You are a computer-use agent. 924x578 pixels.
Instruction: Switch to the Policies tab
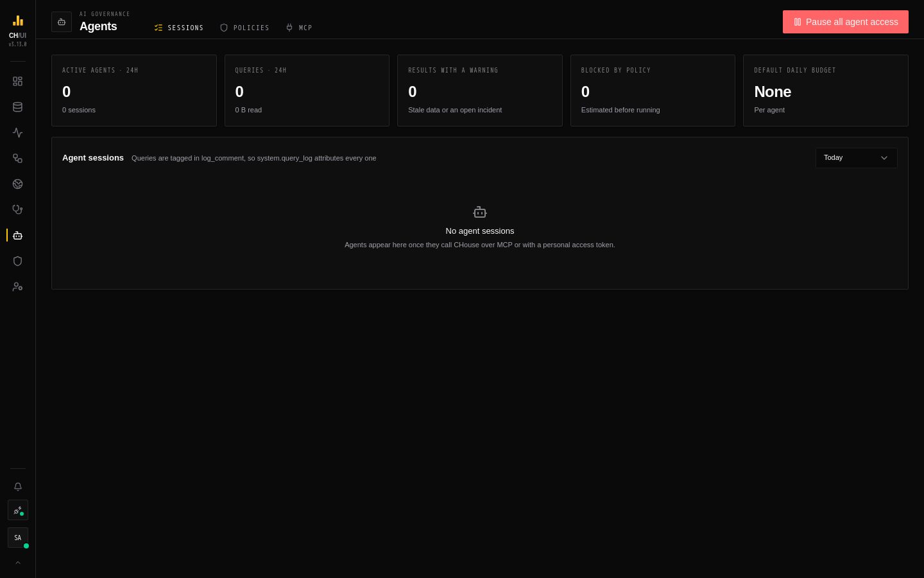pos(244,28)
